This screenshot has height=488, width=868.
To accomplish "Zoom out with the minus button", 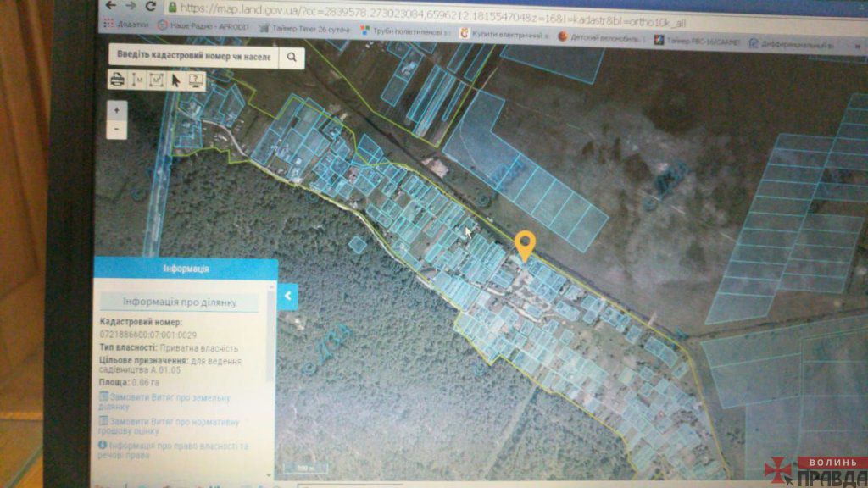I will (117, 129).
